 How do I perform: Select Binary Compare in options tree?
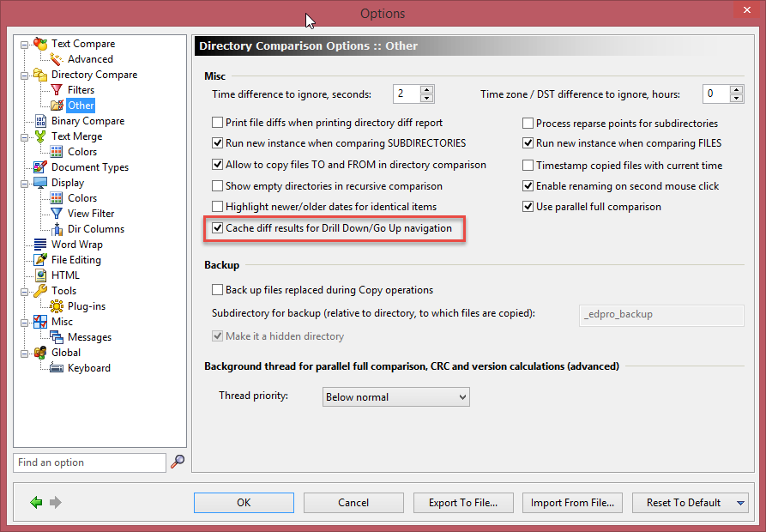88,121
